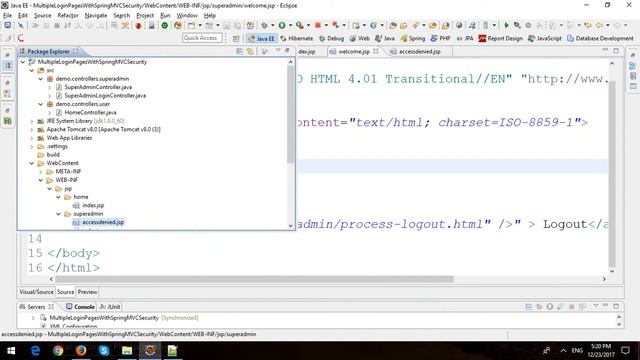Image resolution: width=640 pixels, height=360 pixels.
Task: Open the Help menu
Action: coord(209,16)
